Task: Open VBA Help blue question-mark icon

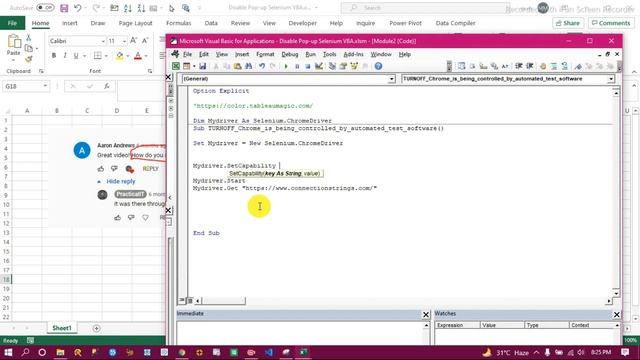Action: [378, 66]
